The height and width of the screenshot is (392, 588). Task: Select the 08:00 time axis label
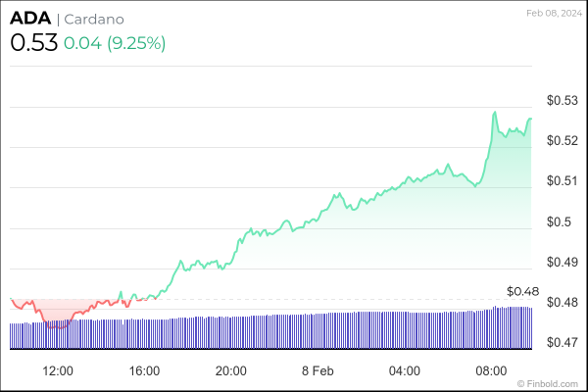[490, 370]
